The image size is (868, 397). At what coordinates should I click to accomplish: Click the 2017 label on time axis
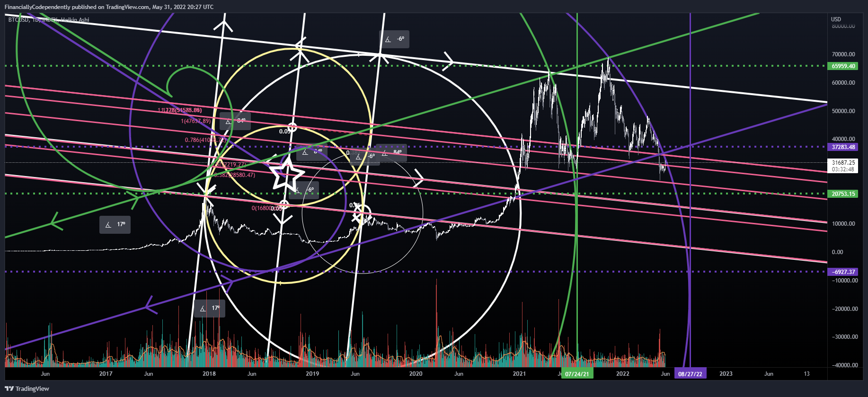coord(106,374)
